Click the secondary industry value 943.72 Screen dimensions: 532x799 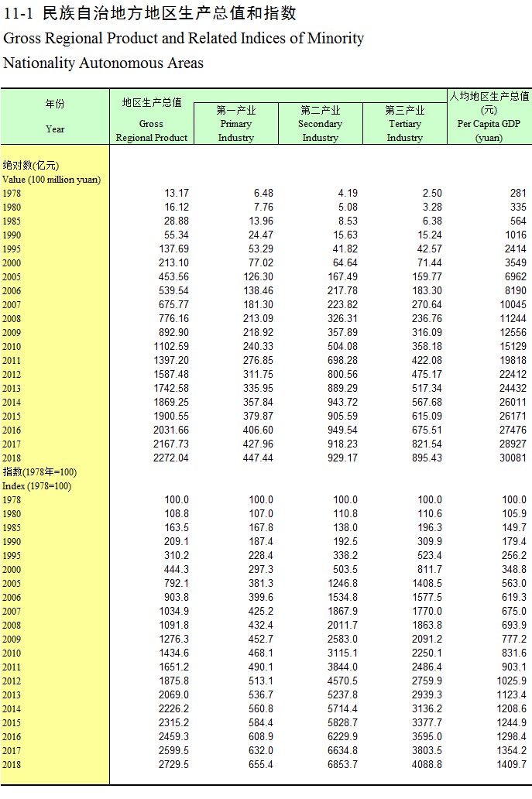(342, 402)
